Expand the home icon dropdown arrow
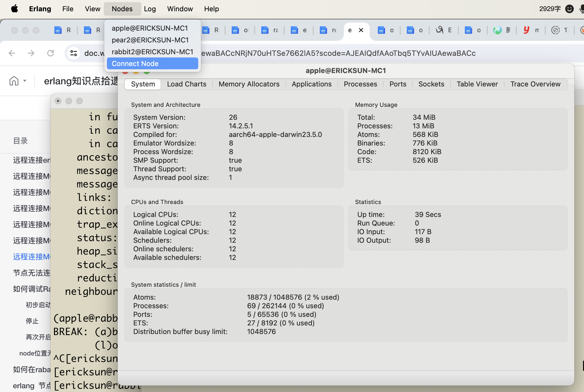The width and height of the screenshot is (584, 392). coord(25,81)
